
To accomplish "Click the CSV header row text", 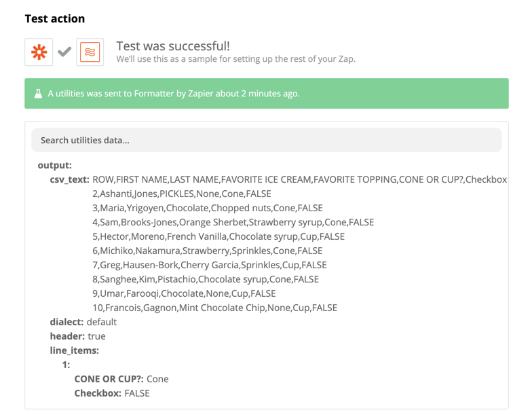I will click(x=300, y=179).
